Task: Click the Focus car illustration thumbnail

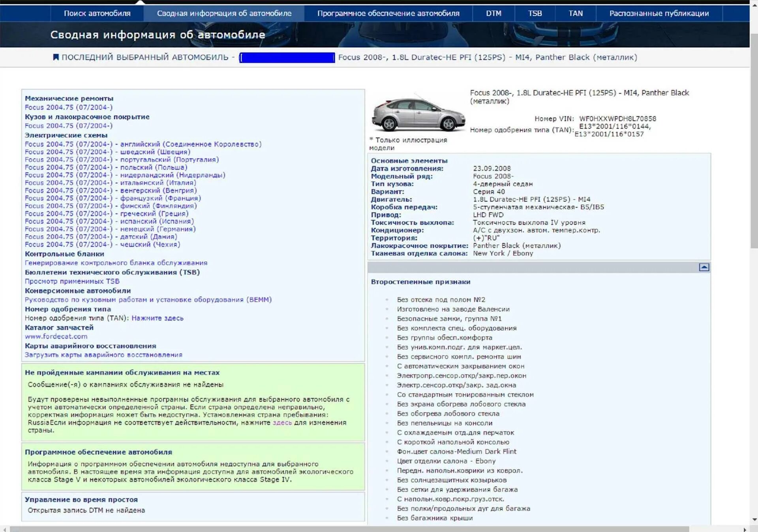Action: [418, 113]
